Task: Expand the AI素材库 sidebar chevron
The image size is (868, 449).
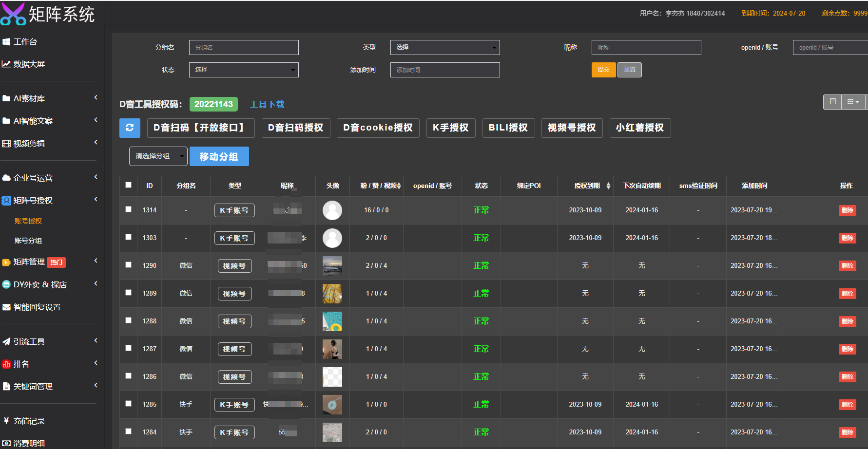Action: click(x=96, y=97)
